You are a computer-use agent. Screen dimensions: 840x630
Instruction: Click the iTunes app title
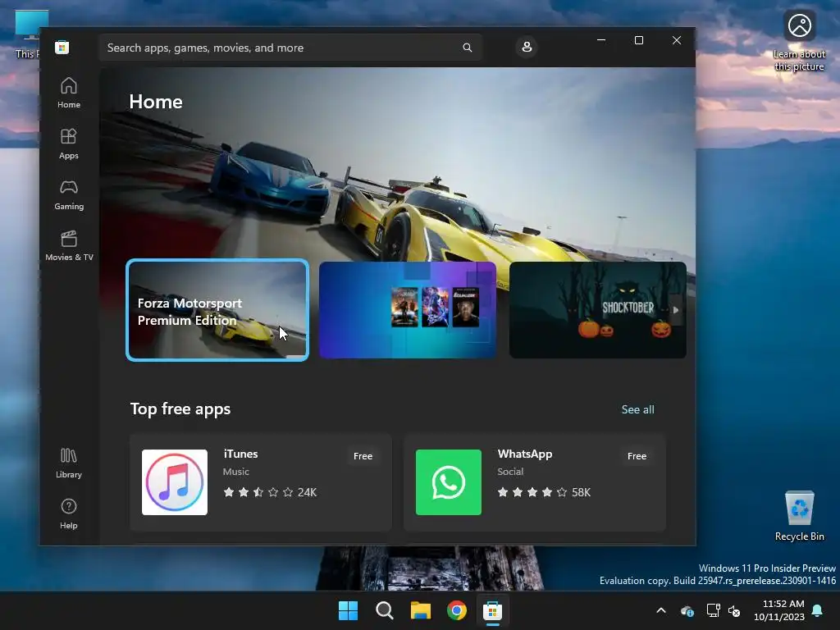(240, 454)
